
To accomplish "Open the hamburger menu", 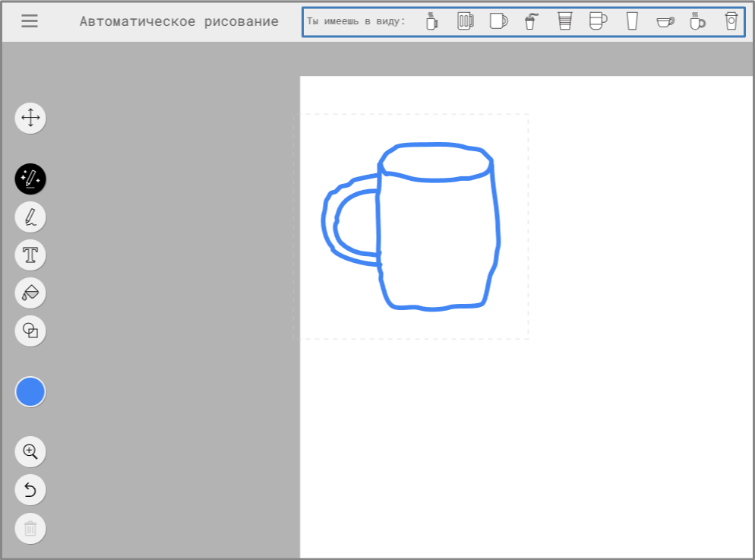I will 30,21.
